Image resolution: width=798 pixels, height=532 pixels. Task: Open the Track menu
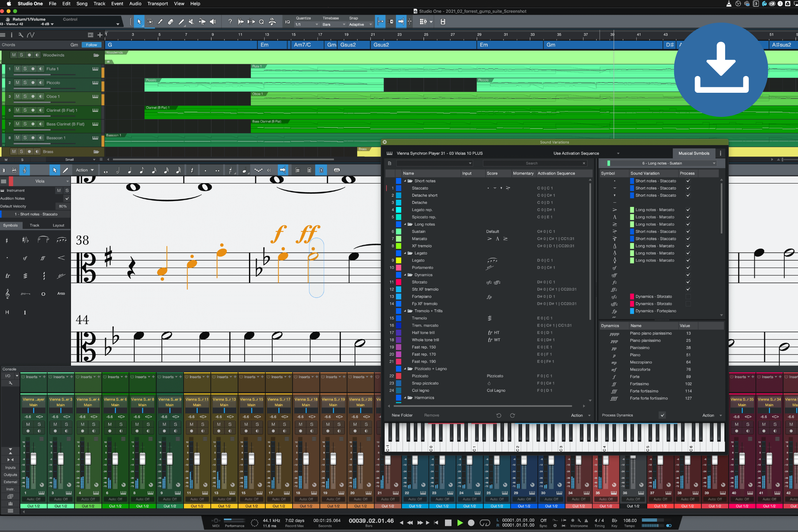point(99,4)
